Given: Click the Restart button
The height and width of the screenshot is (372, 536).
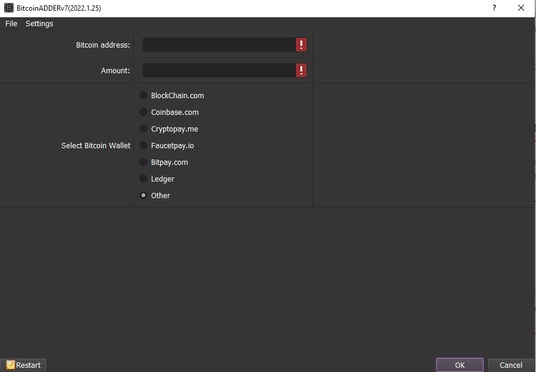Looking at the screenshot, I should (23, 365).
